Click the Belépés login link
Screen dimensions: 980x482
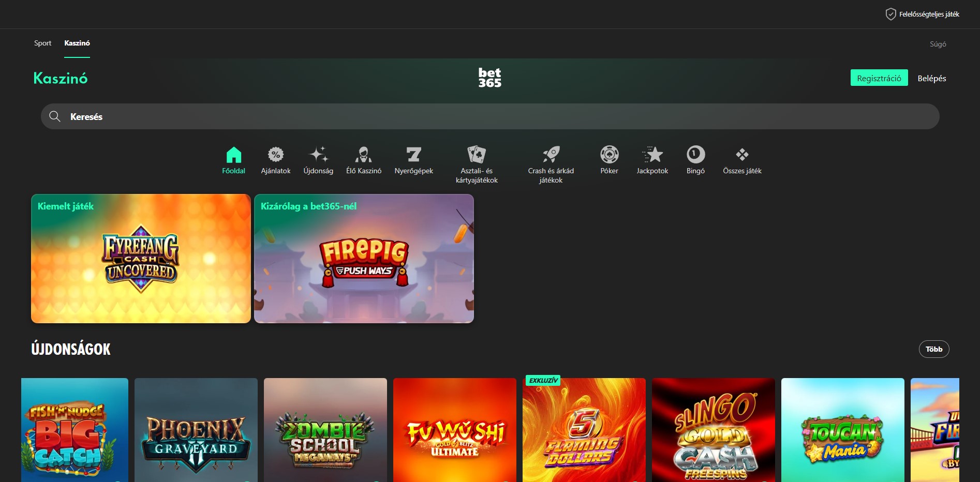point(932,78)
